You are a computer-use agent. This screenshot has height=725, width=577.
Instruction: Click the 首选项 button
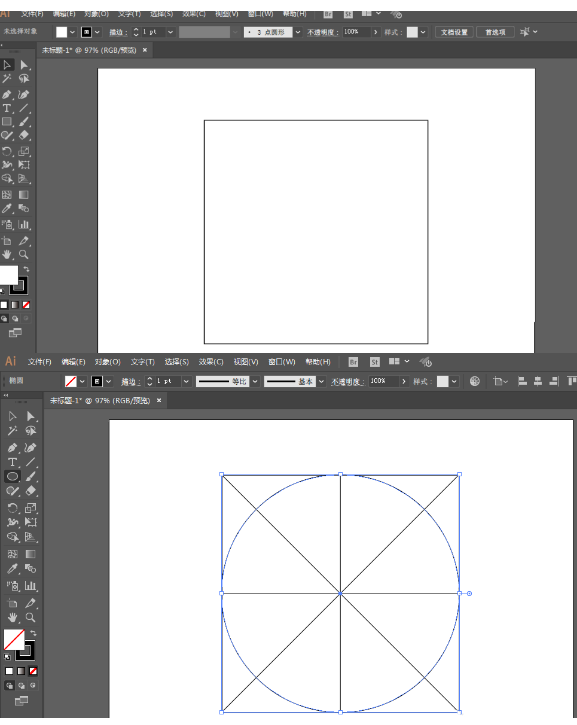pyautogui.click(x=495, y=32)
